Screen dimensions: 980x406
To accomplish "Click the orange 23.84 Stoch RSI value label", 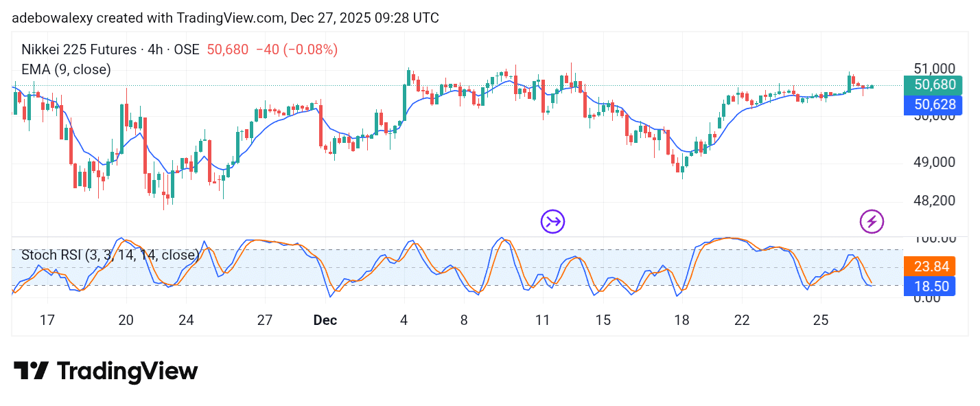I will coord(931,267).
